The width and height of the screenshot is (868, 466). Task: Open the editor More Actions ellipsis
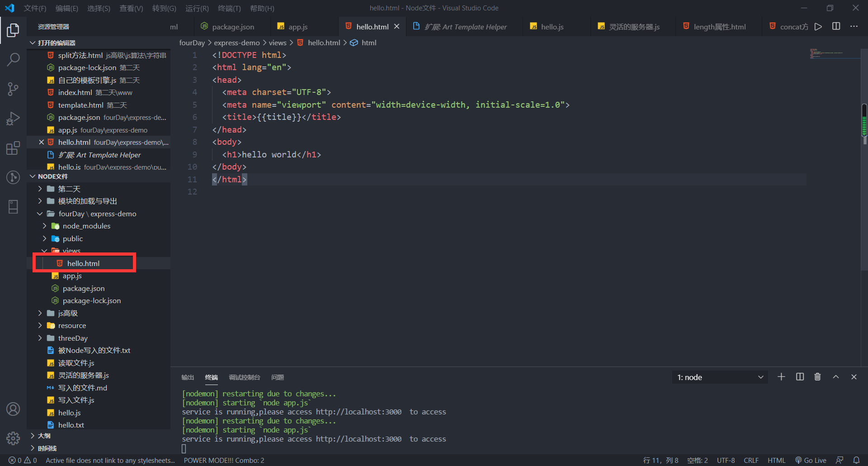854,27
